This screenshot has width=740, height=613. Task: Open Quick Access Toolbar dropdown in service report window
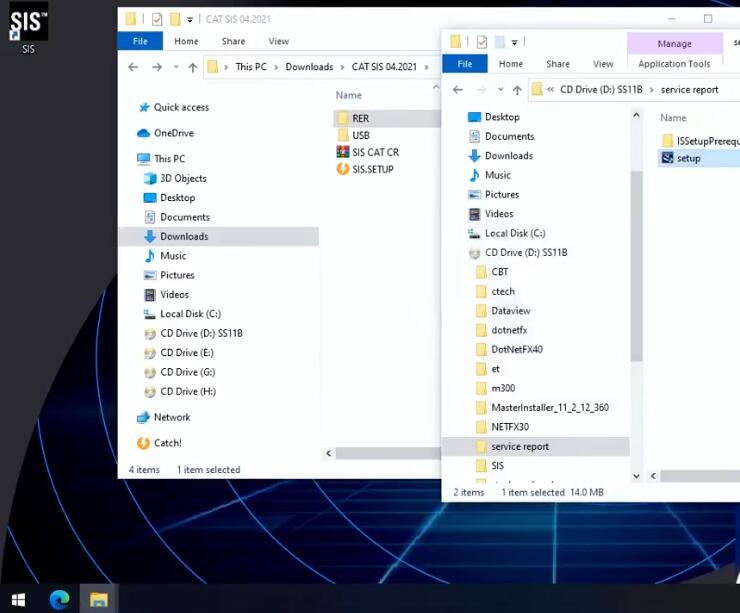click(514, 42)
